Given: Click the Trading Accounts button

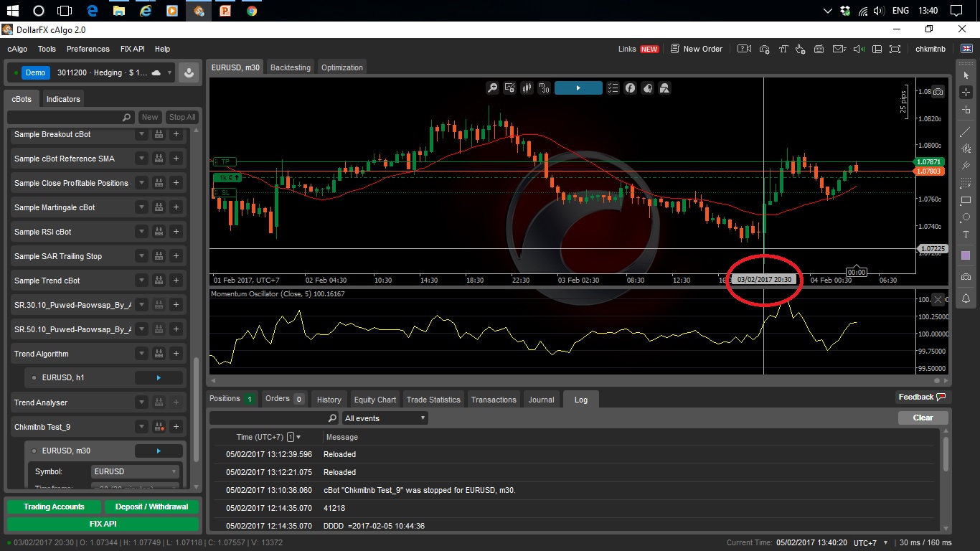Looking at the screenshot, I should coord(54,507).
